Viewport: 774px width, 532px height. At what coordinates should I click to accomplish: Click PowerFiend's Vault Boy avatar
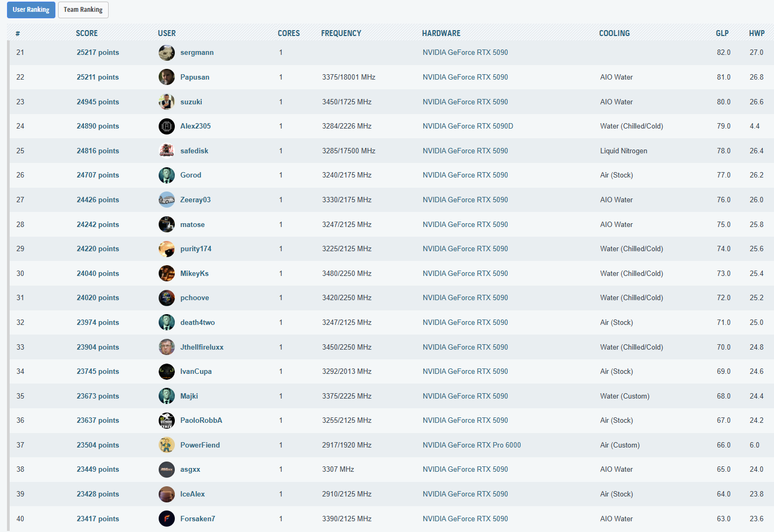coord(166,445)
